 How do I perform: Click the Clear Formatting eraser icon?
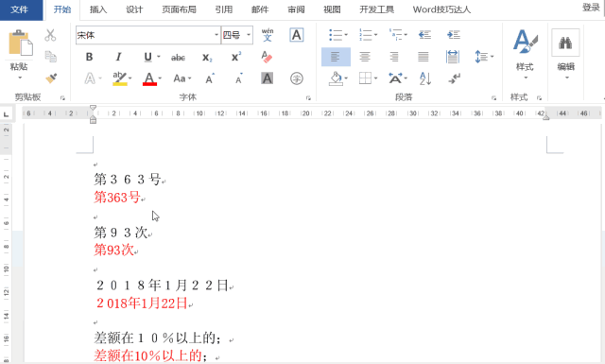[x=267, y=57]
